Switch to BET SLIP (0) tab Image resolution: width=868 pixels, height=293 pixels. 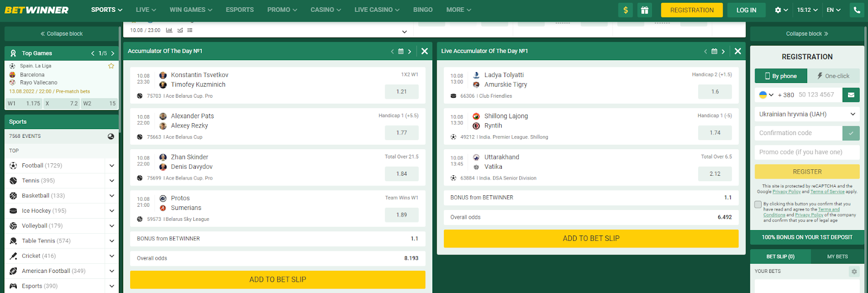[x=780, y=257]
